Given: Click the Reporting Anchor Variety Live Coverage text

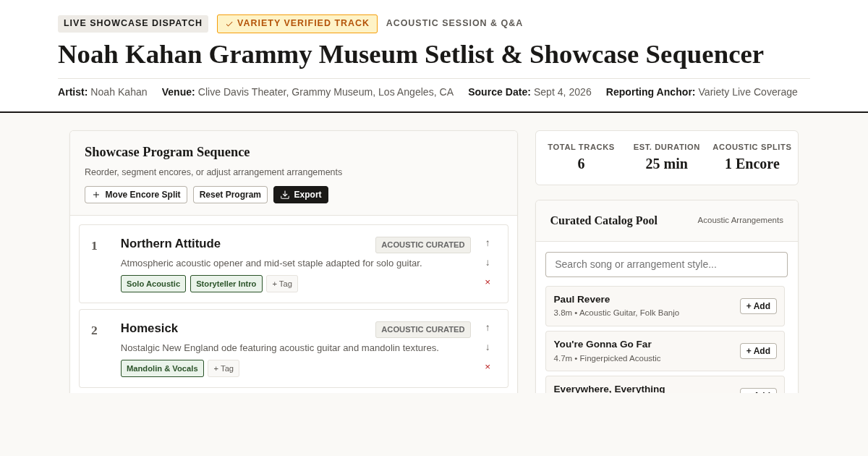Looking at the screenshot, I should [x=702, y=92].
